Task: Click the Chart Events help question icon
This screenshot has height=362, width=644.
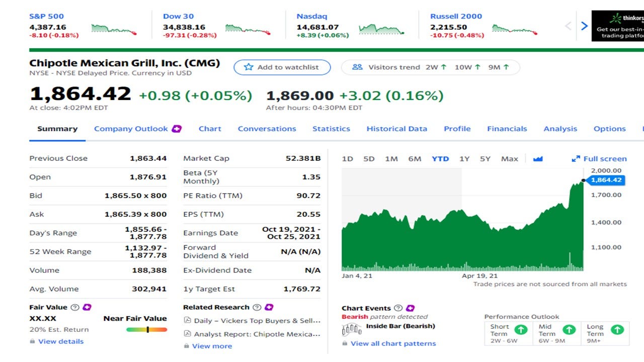Action: click(398, 308)
